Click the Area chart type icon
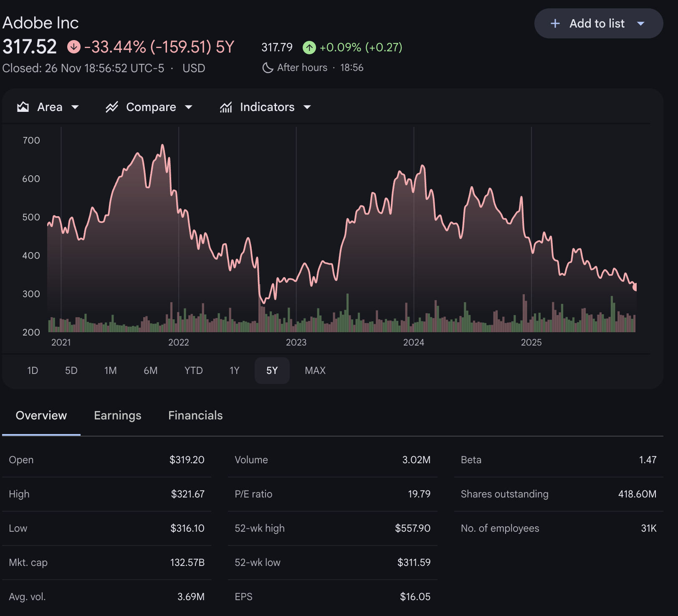 (x=23, y=107)
